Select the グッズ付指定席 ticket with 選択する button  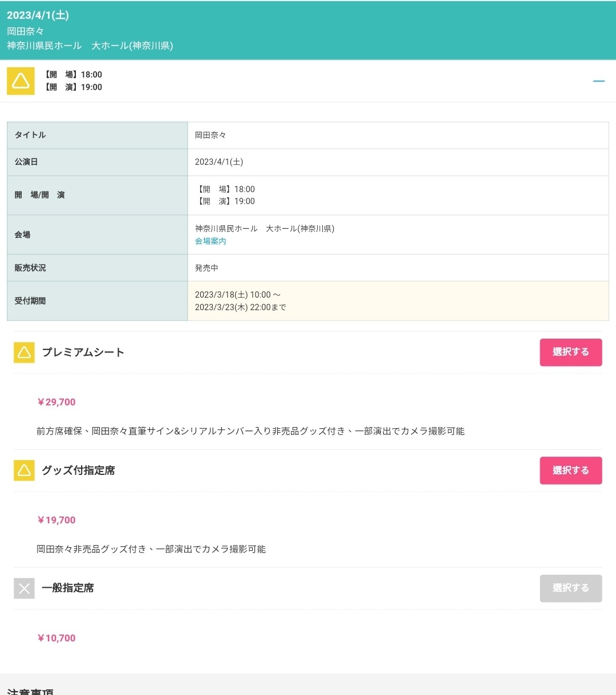pyautogui.click(x=571, y=470)
